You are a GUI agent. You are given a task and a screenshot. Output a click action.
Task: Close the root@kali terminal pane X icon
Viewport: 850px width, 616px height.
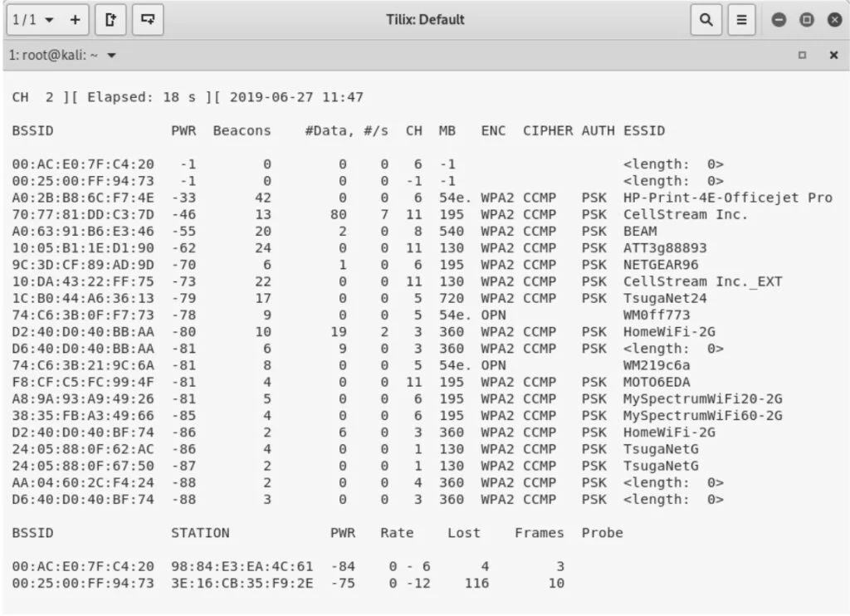click(x=833, y=55)
